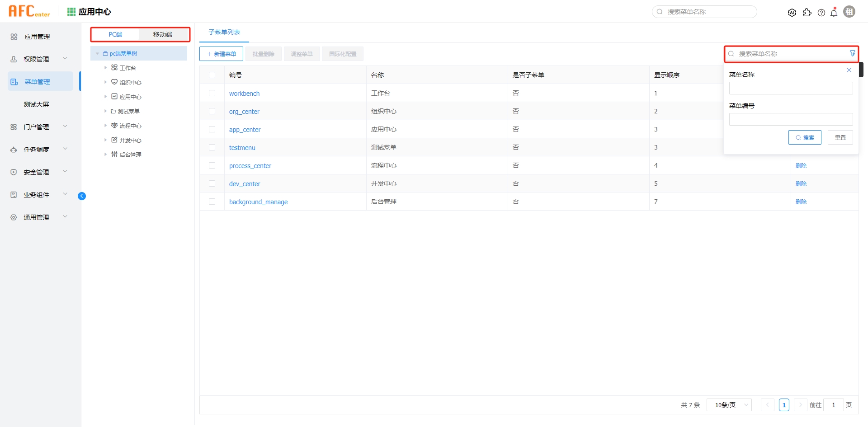Open the 10条/页 page size dropdown
This screenshot has width=868, height=427.
[x=728, y=405]
